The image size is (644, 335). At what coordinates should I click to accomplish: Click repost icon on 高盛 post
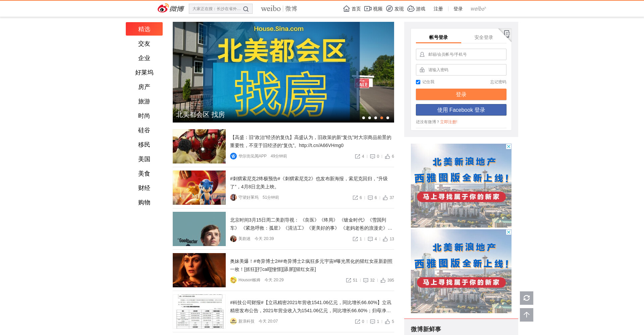[x=358, y=156]
